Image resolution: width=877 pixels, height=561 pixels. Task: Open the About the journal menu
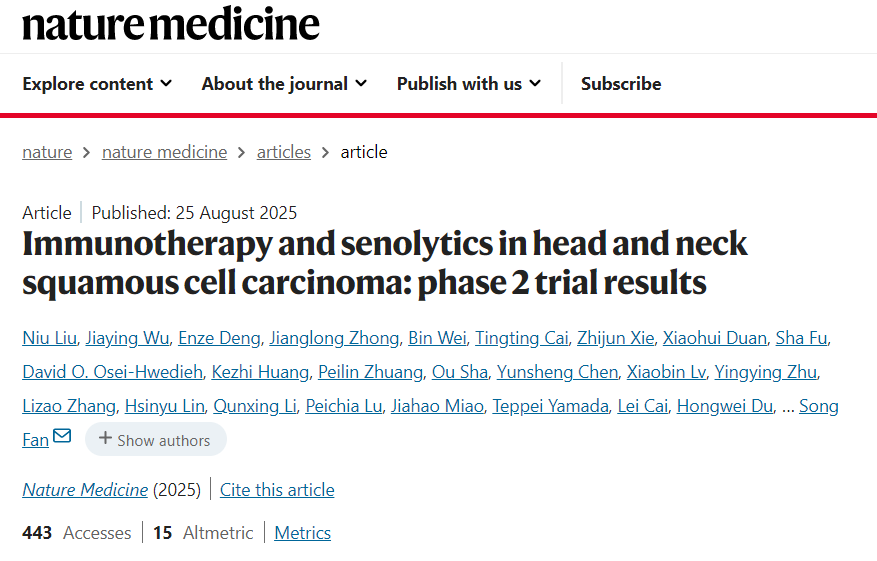[x=284, y=84]
